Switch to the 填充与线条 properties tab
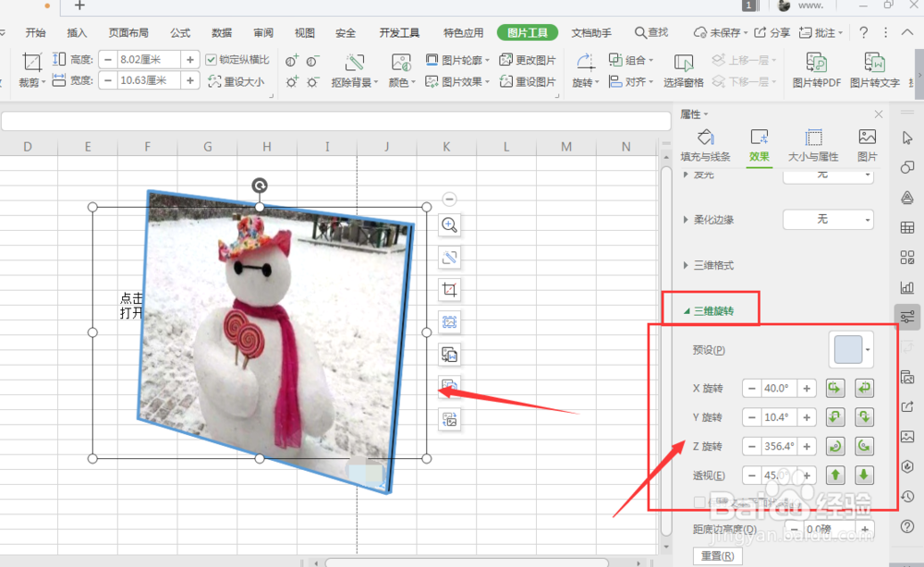The image size is (924, 567). click(705, 145)
